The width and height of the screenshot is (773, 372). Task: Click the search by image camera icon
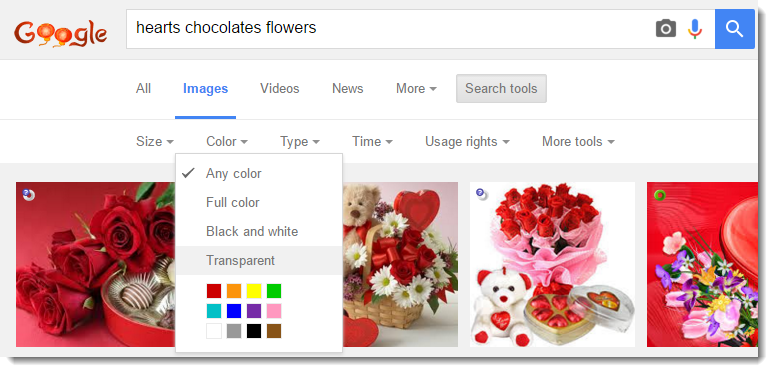point(666,29)
